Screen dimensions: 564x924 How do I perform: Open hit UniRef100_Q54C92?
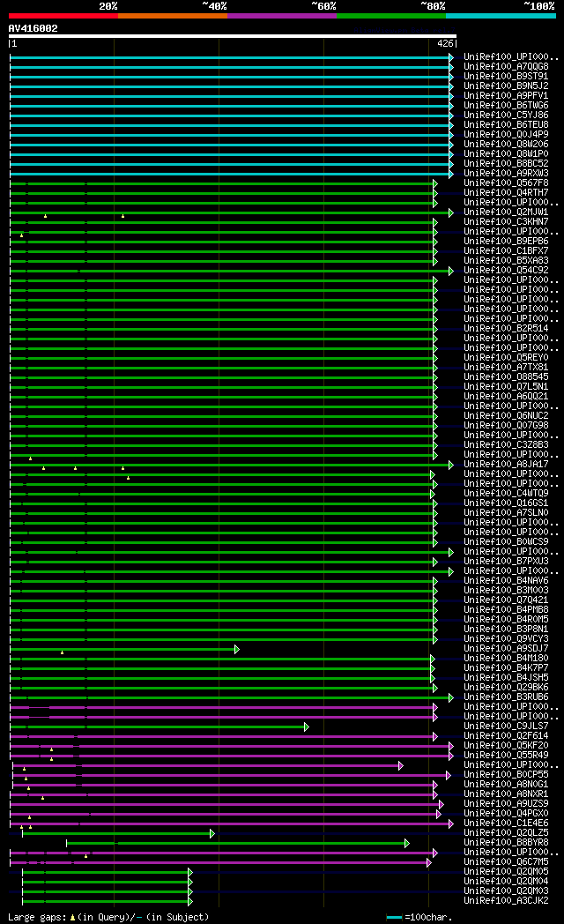click(506, 270)
